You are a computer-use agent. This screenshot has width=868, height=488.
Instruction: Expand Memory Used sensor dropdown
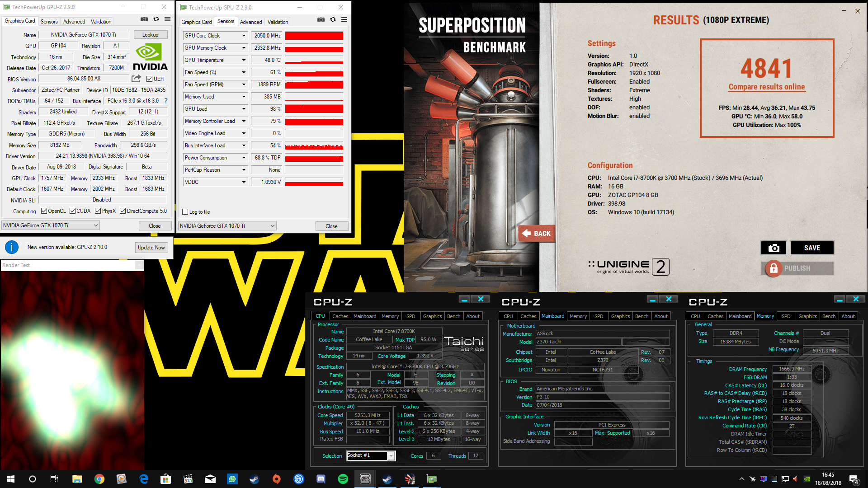pos(244,97)
